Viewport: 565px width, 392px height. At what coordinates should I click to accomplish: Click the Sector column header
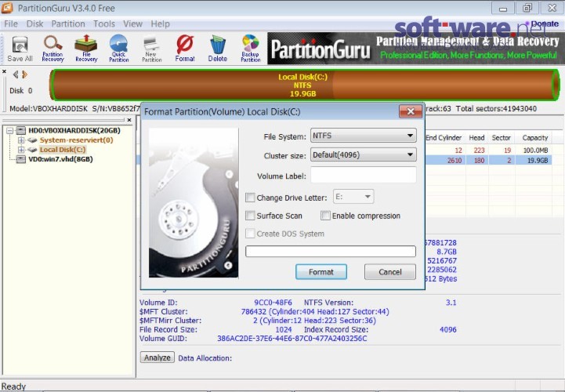click(502, 138)
